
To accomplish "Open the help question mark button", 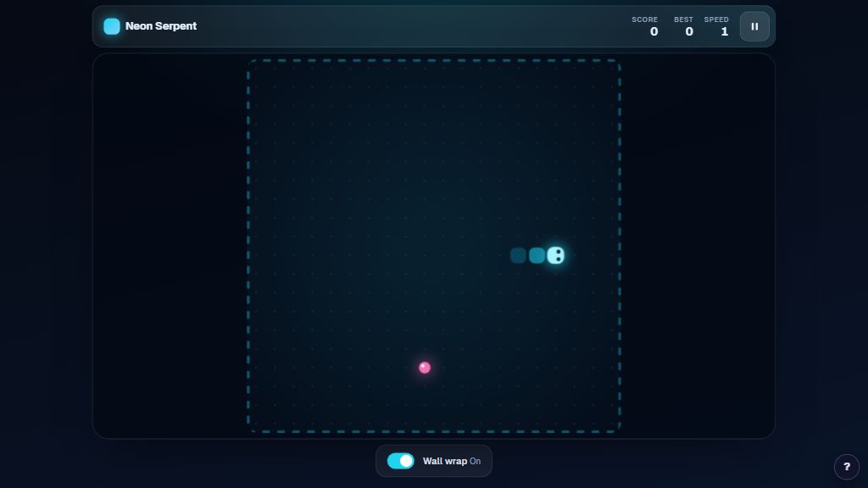I will 847,467.
